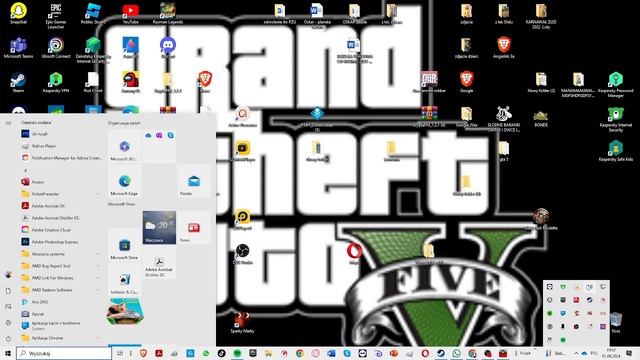
Task: Expand the Aplikacje Chrome folder
Action: pyautogui.click(x=60, y=338)
